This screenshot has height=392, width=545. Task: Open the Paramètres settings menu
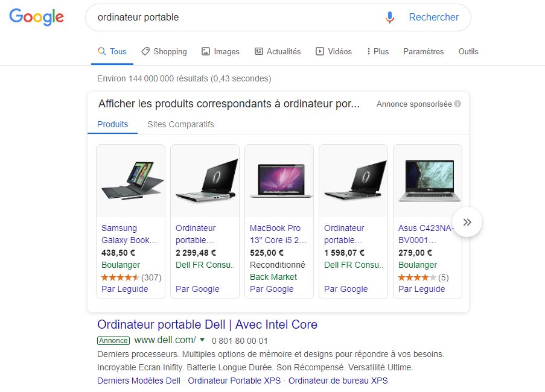tap(424, 52)
